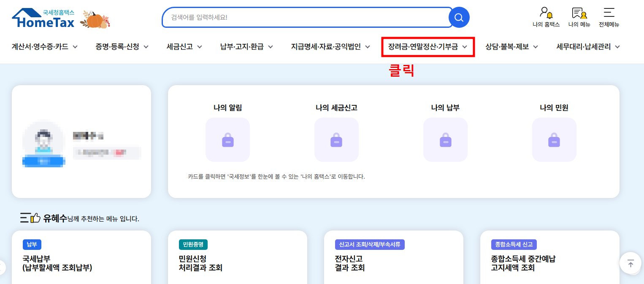The width and height of the screenshot is (644, 284).
Task: Click the magnifying glass search icon
Action: (459, 17)
